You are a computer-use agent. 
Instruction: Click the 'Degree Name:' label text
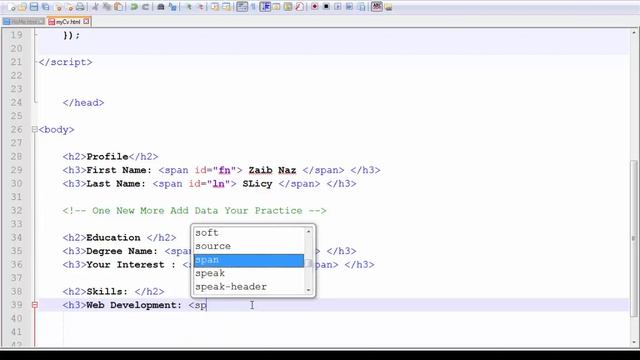(x=122, y=251)
